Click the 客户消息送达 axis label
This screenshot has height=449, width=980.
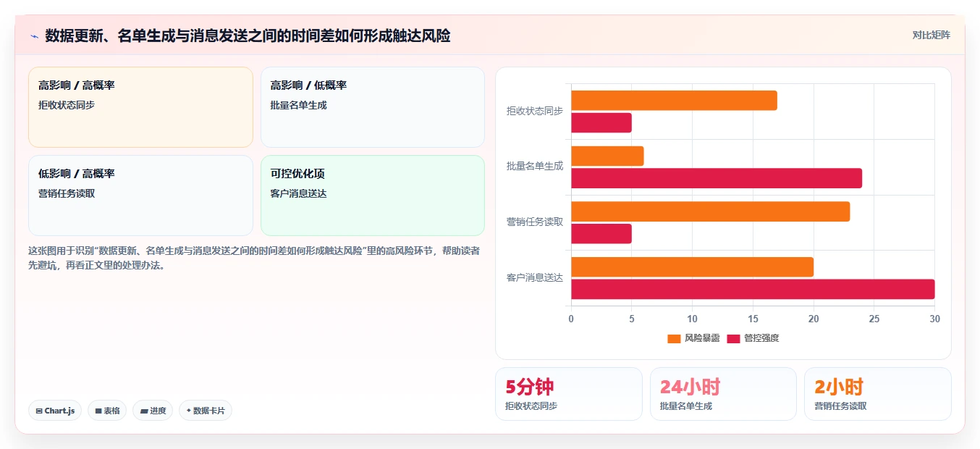(535, 277)
